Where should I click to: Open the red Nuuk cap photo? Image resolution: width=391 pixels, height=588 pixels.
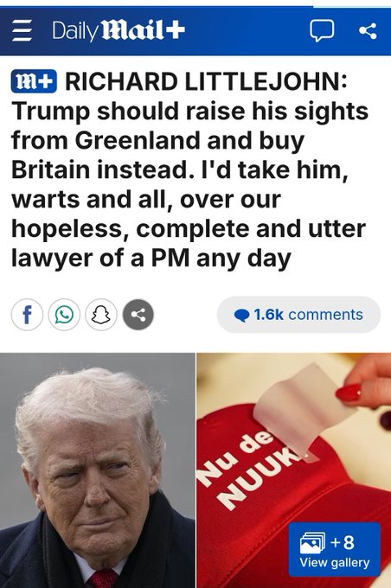[x=294, y=470]
